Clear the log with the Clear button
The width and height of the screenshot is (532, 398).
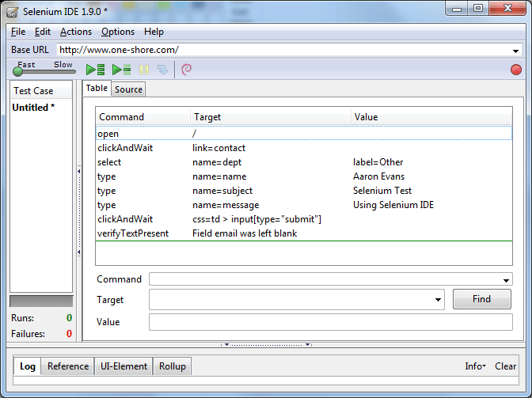click(x=506, y=366)
